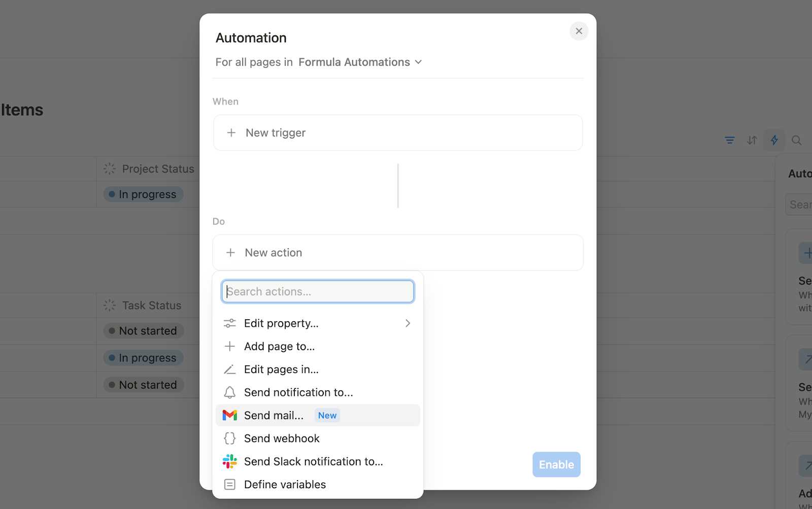Select Send Slack notification to… option
The image size is (812, 509).
pos(313,461)
